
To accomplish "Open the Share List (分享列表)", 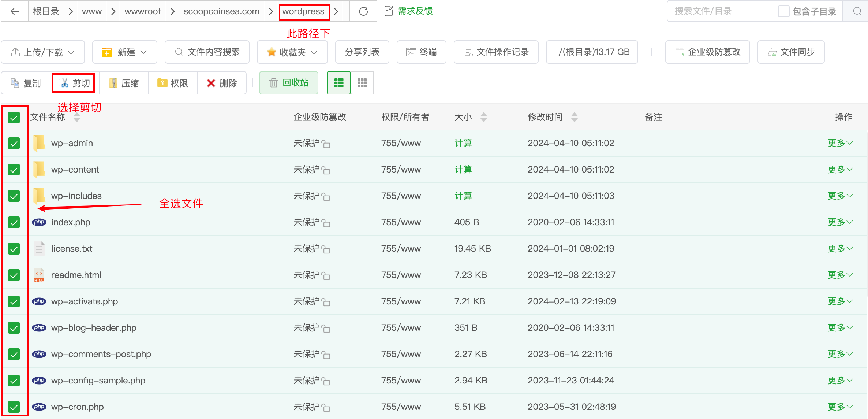I will coord(362,52).
